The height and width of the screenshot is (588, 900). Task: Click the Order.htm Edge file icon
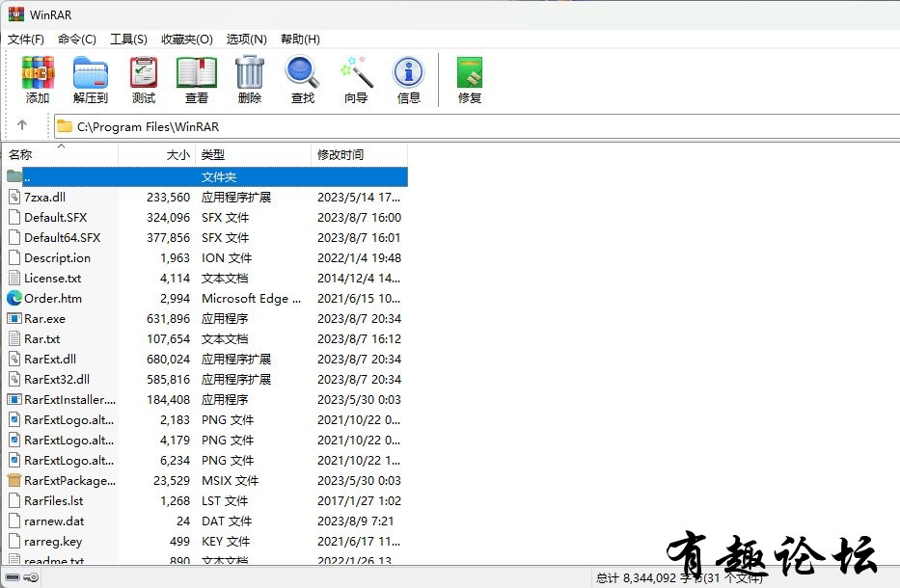pos(14,298)
